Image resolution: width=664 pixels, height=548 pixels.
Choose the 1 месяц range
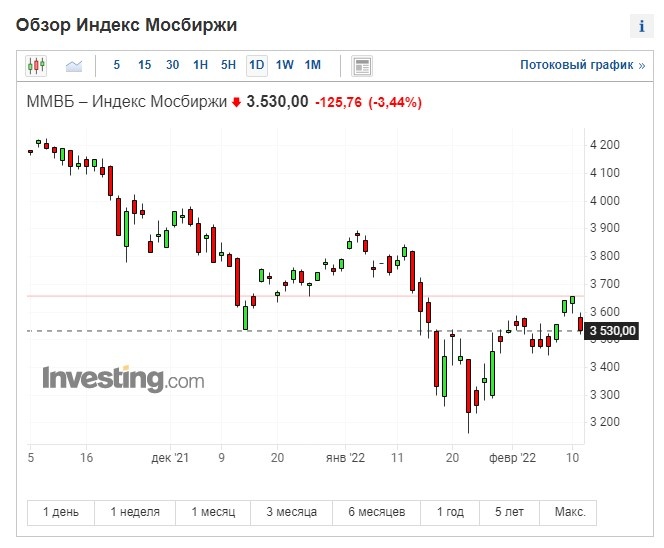click(213, 512)
